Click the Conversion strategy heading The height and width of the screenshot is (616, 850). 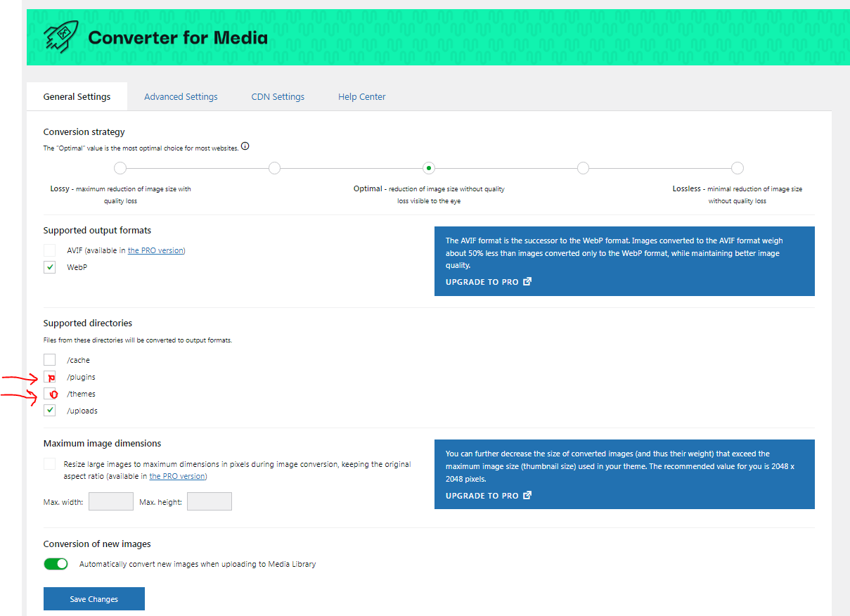(84, 131)
